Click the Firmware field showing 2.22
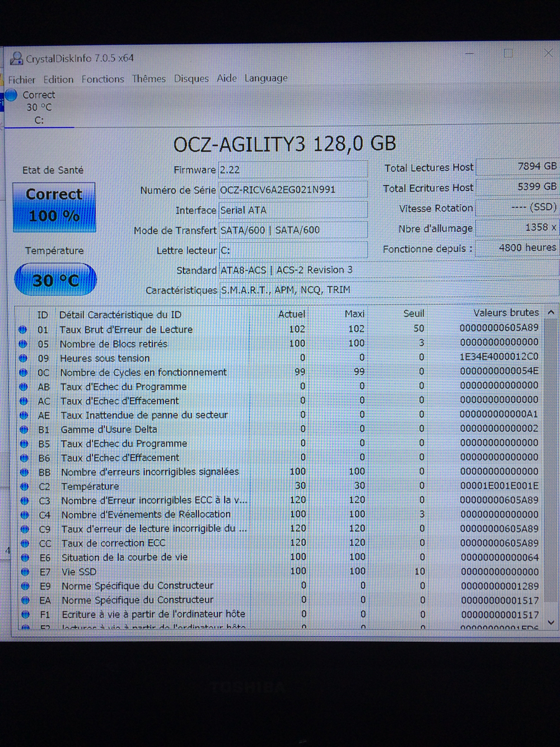 tap(292, 170)
